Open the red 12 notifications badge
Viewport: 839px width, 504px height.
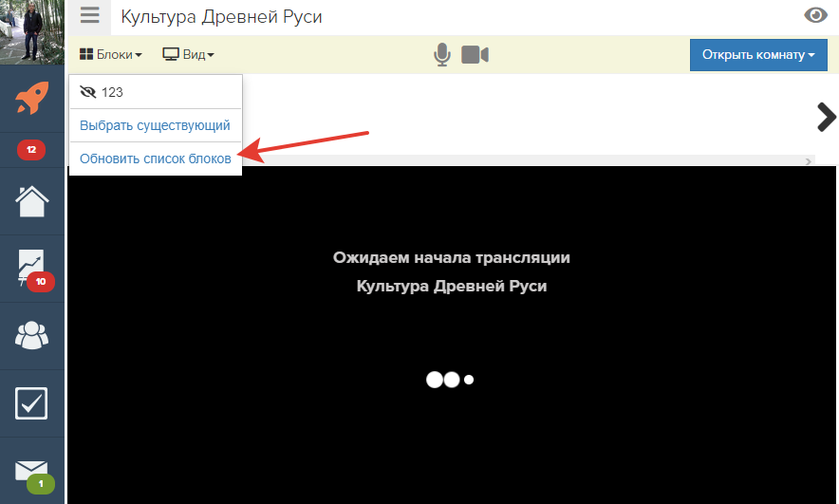[31, 150]
